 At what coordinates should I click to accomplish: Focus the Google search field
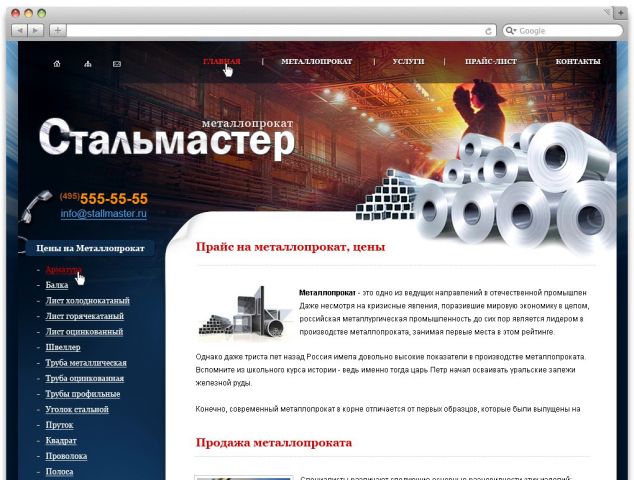[x=563, y=31]
